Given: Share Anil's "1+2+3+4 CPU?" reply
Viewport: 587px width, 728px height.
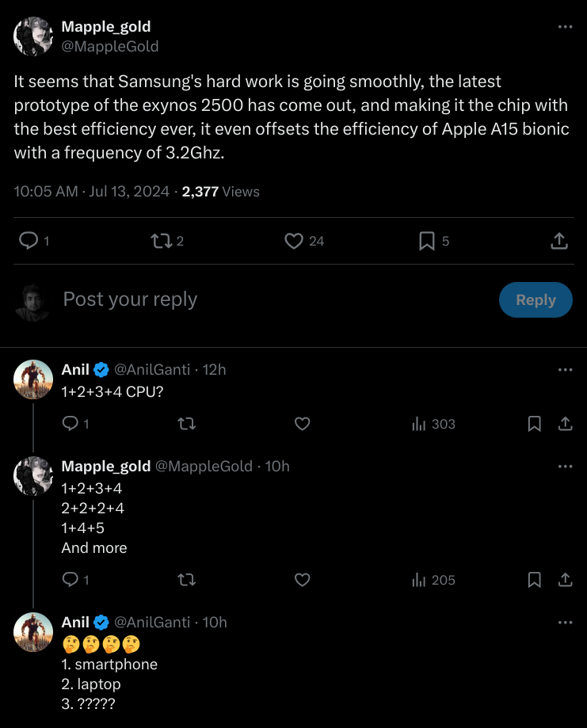Looking at the screenshot, I should tap(566, 424).
